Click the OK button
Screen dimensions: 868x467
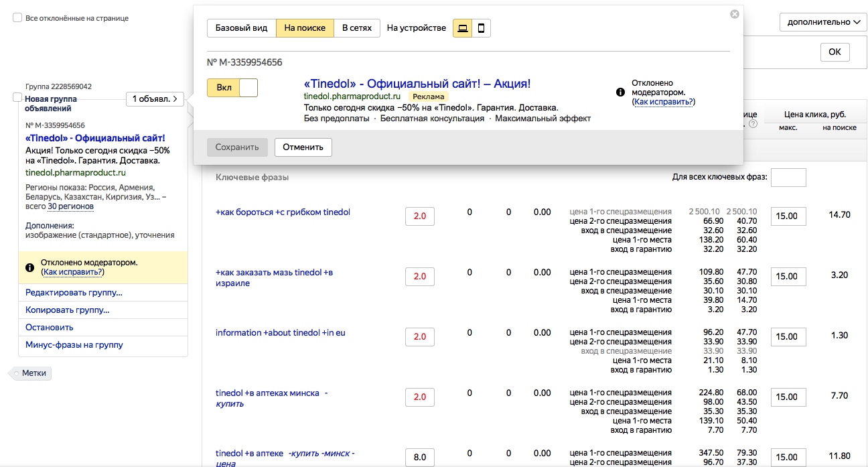[835, 52]
